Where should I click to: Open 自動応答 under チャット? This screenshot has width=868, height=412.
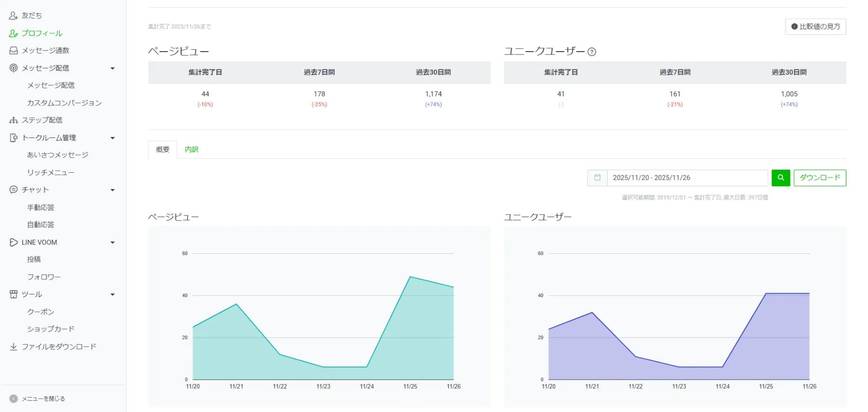[x=41, y=225]
